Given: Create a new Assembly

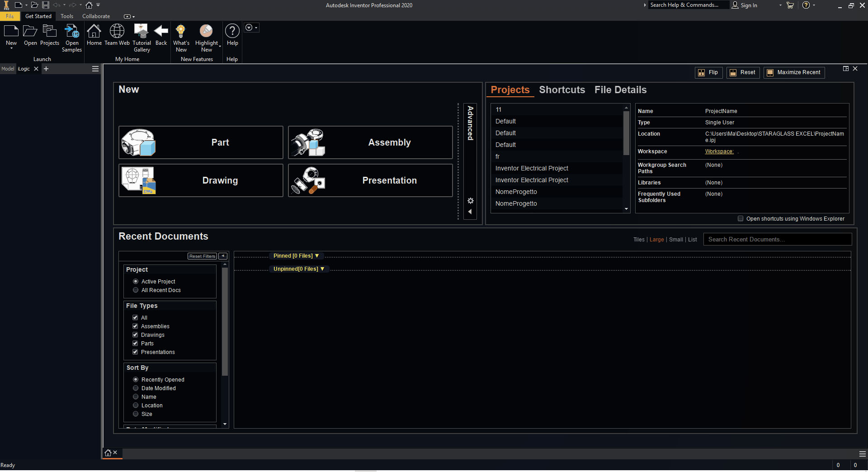Looking at the screenshot, I should (x=370, y=142).
